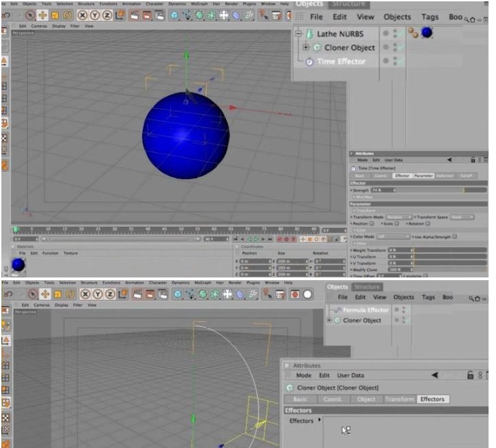Open the spline tools icon in top toolbar
The image size is (496, 448).
pyautogui.click(x=187, y=15)
